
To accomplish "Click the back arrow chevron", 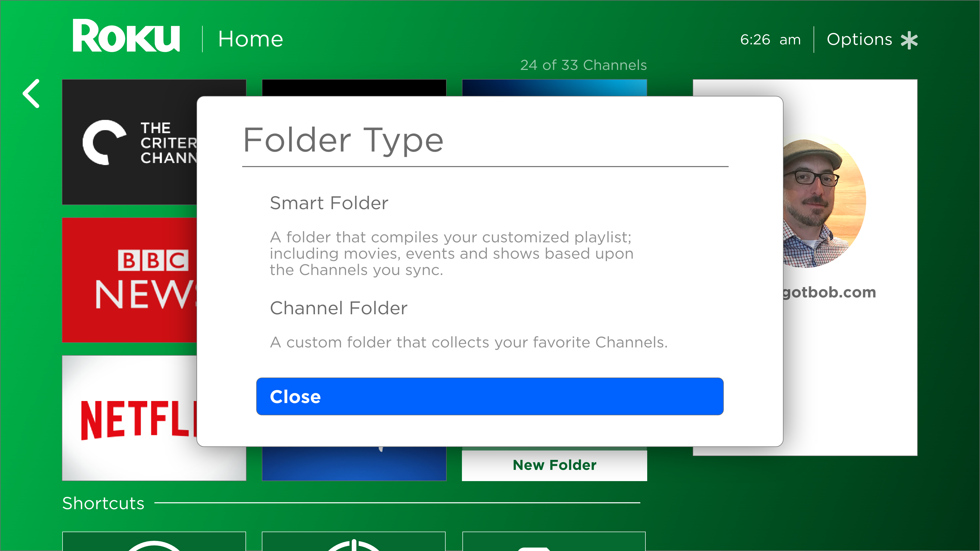I will 32,94.
